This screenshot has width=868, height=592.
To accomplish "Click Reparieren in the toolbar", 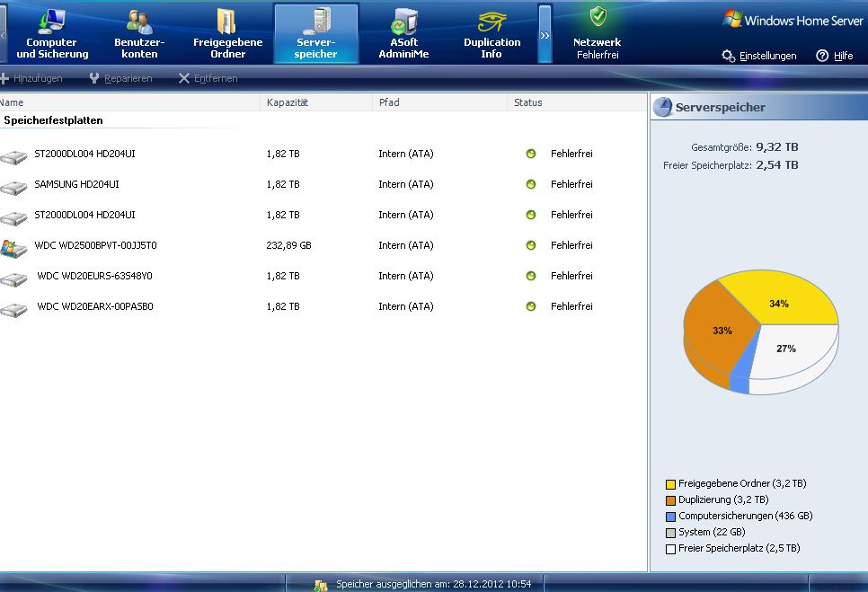I will click(128, 78).
